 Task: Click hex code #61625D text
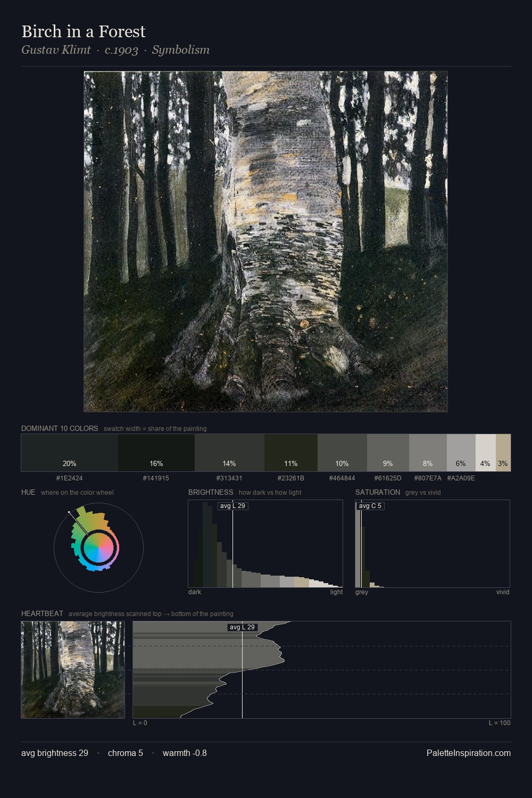[x=388, y=478]
